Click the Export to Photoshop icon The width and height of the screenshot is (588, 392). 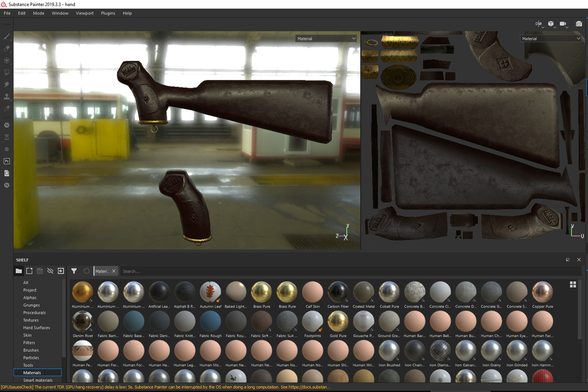click(x=7, y=161)
